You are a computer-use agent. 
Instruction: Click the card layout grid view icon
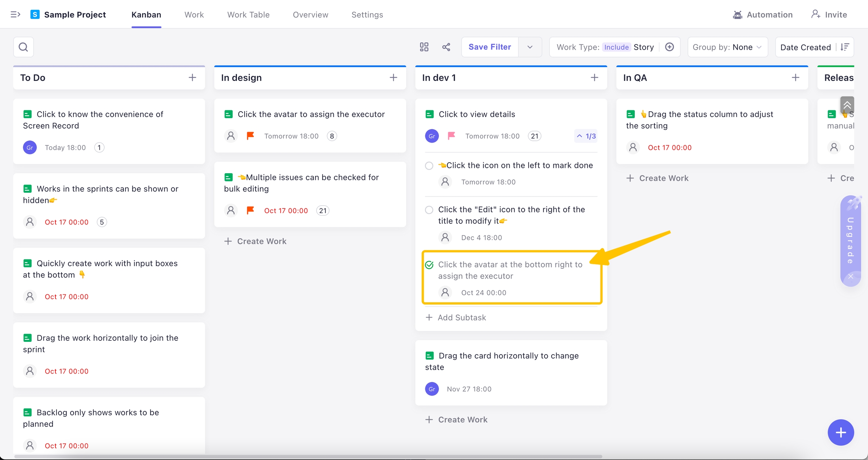point(424,47)
